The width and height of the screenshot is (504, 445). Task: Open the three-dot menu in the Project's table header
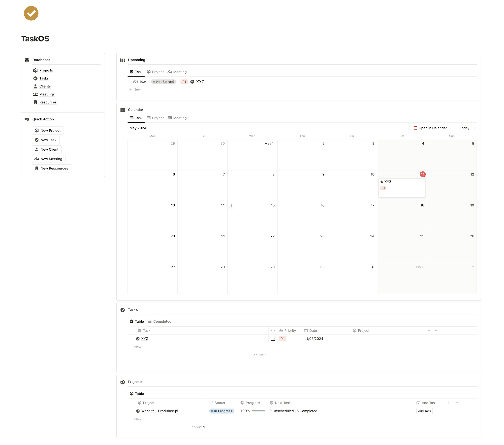tap(456, 403)
